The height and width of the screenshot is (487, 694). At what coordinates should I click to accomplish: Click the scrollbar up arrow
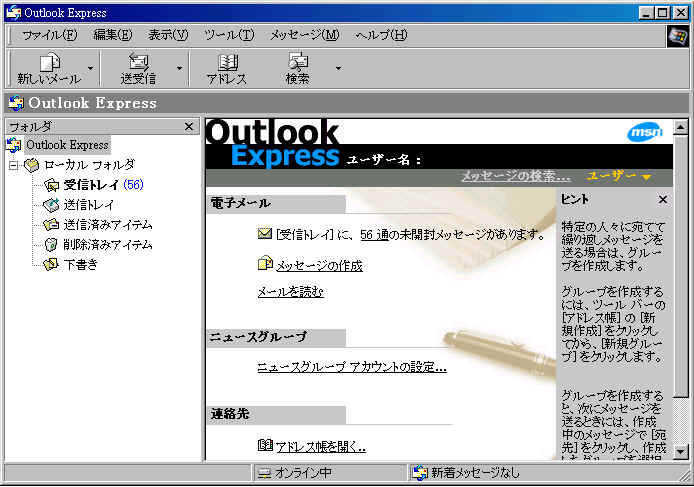point(680,128)
